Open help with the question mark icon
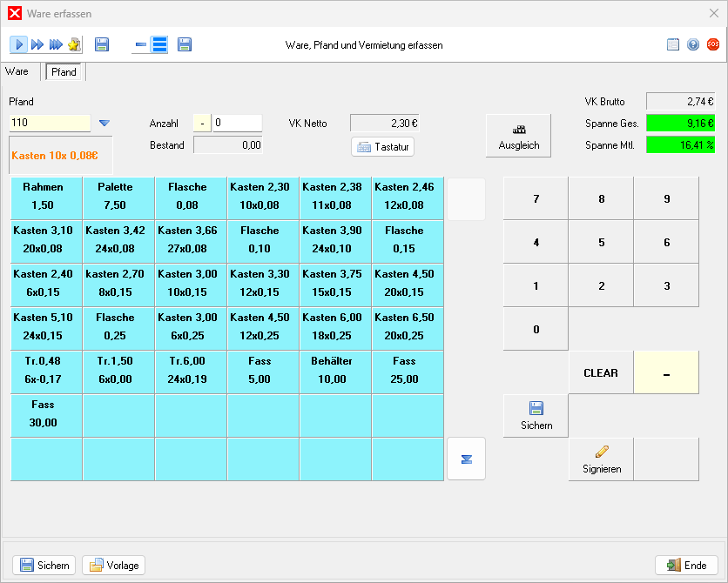The image size is (728, 583). pos(693,44)
